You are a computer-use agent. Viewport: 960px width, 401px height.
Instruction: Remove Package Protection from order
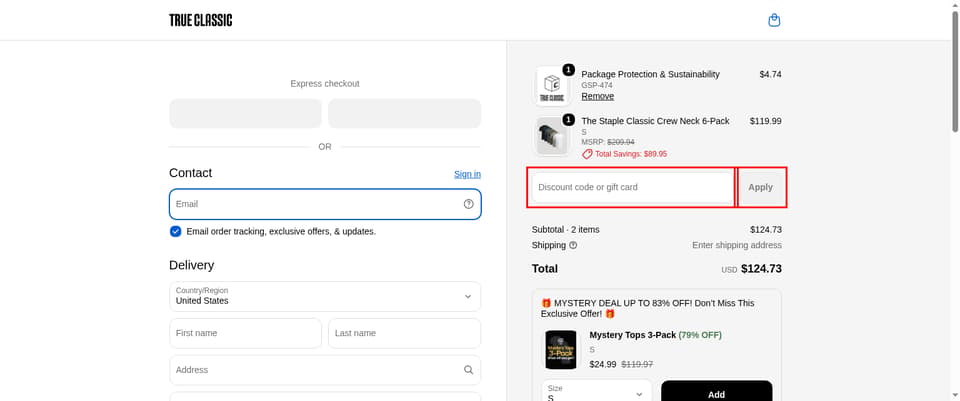coord(598,96)
